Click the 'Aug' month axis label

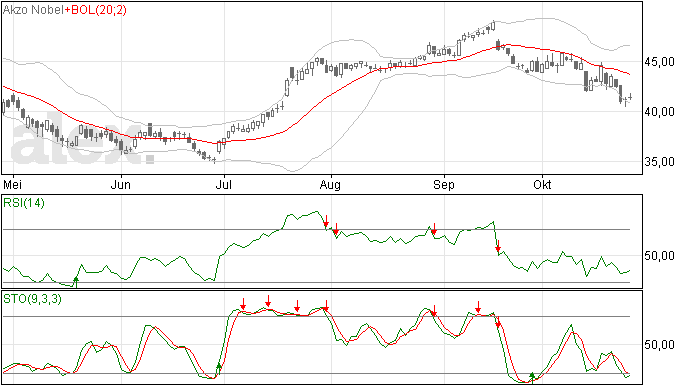(330, 185)
